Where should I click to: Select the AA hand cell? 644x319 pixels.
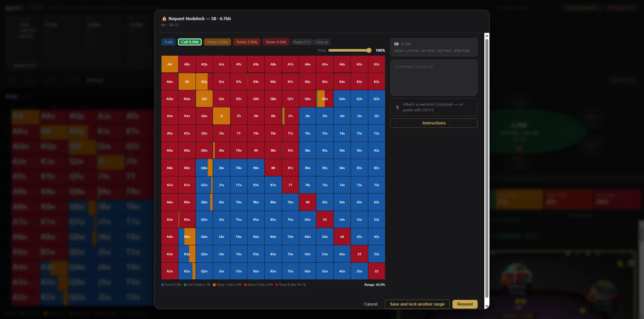170,64
